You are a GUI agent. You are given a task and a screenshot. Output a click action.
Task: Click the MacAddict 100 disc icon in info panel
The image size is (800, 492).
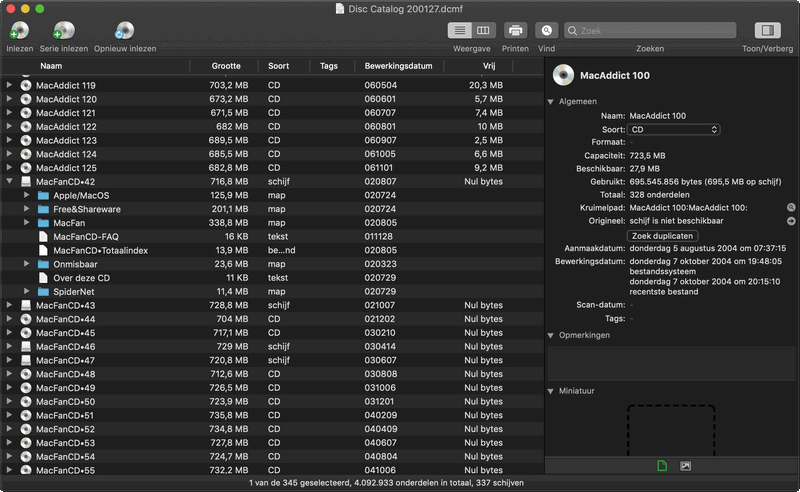click(x=563, y=75)
